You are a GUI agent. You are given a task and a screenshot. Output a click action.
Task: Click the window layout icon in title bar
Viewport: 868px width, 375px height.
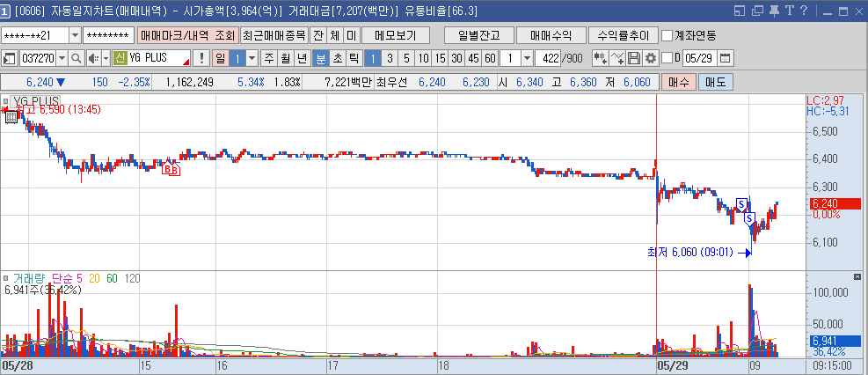(x=740, y=11)
